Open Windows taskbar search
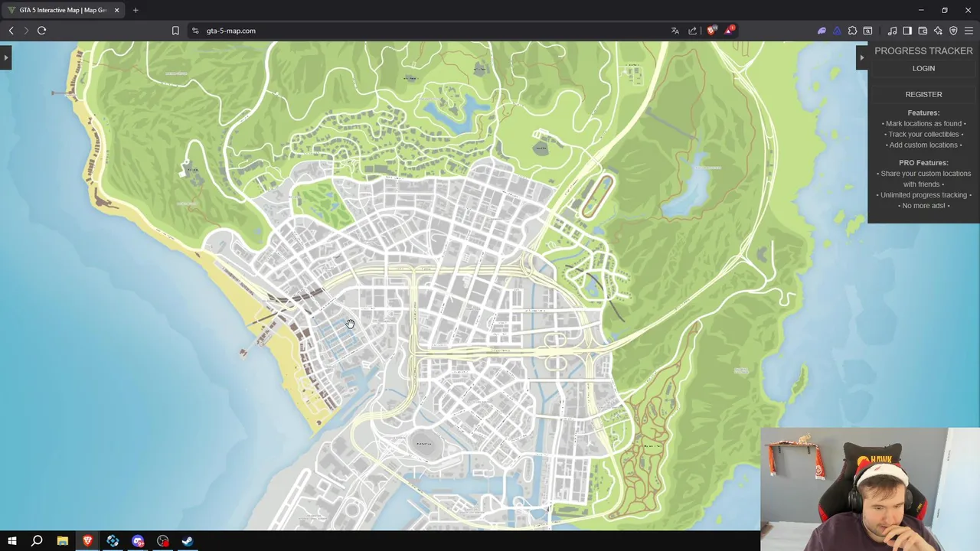This screenshot has width=980, height=551. [x=37, y=541]
